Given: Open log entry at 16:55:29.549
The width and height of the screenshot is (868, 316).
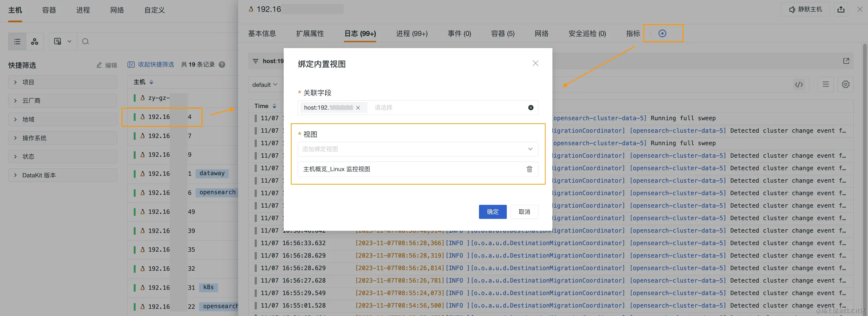Looking at the screenshot, I should 551,293.
